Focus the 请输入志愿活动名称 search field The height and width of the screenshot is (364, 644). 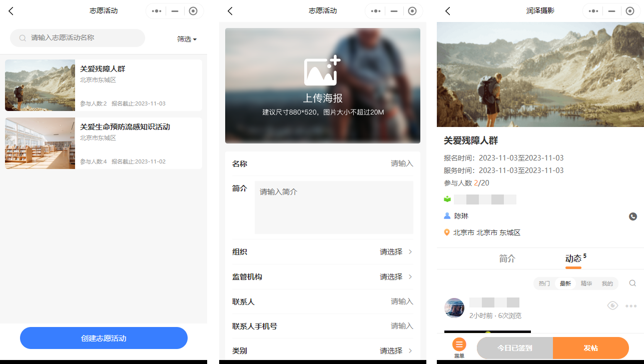point(78,38)
